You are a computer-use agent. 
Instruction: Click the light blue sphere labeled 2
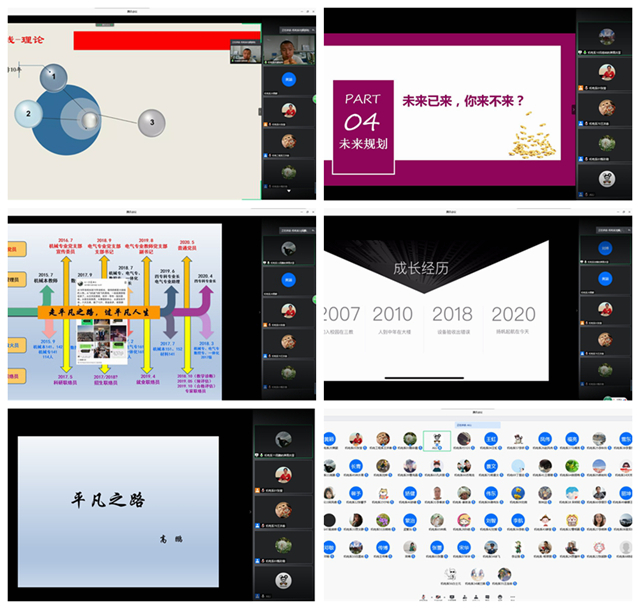click(30, 113)
